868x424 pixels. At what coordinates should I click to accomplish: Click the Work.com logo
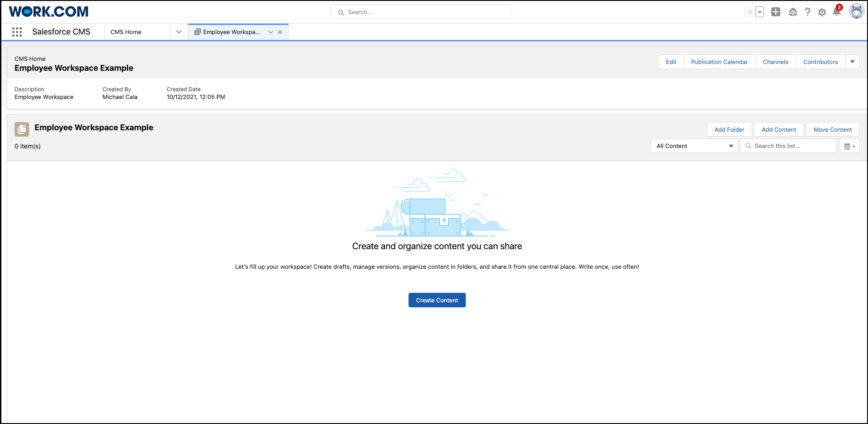tap(49, 11)
